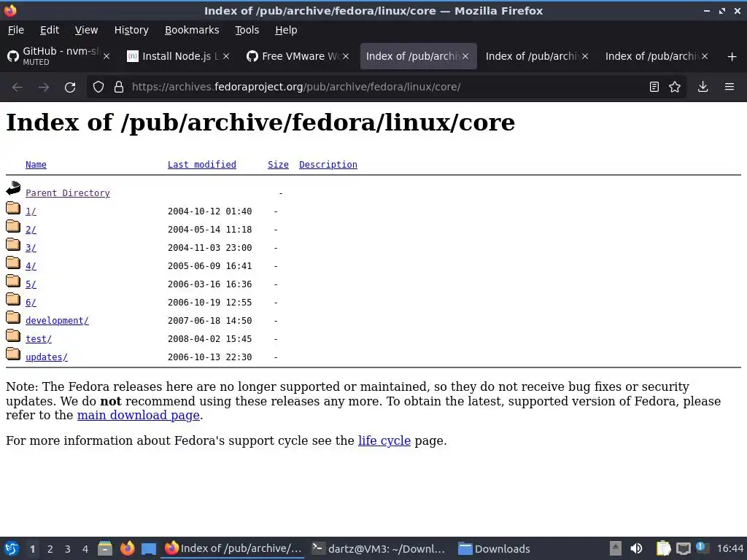Open the test/ directory link

coord(39,339)
